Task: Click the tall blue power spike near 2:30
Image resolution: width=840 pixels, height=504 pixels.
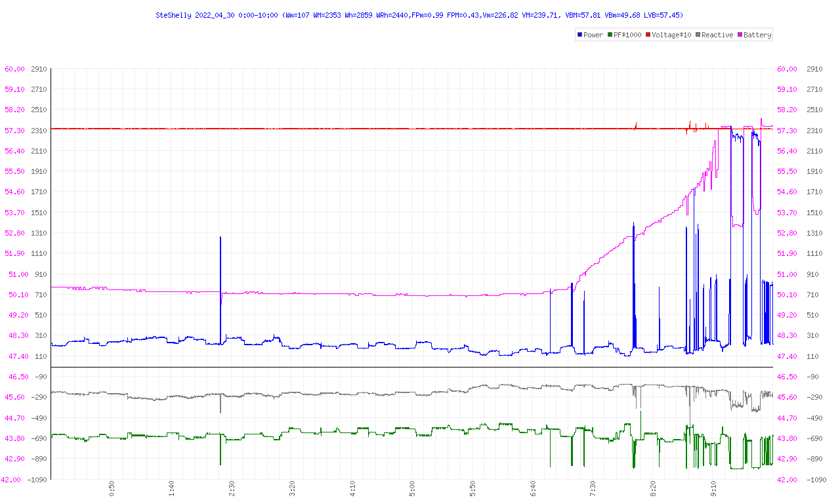Action: tap(220, 289)
